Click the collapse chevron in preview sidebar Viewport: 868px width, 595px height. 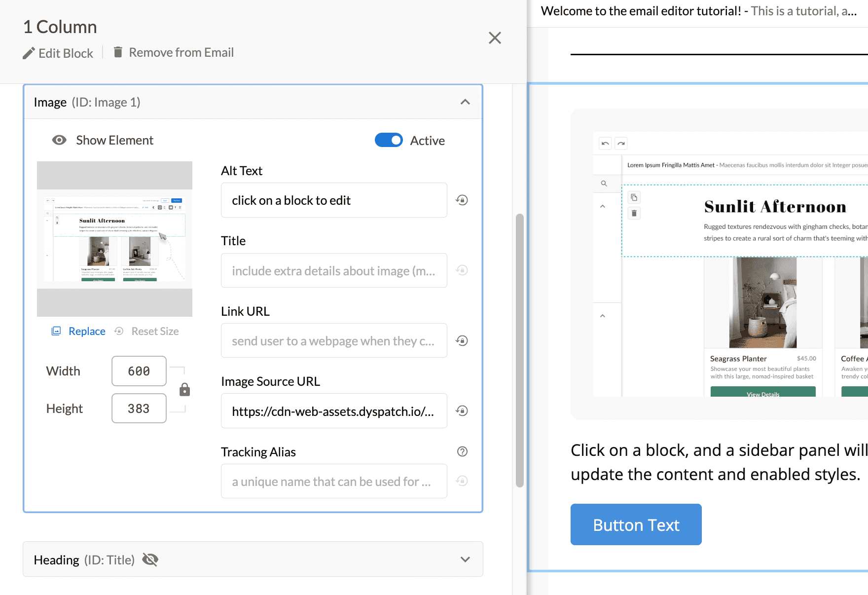pos(603,206)
